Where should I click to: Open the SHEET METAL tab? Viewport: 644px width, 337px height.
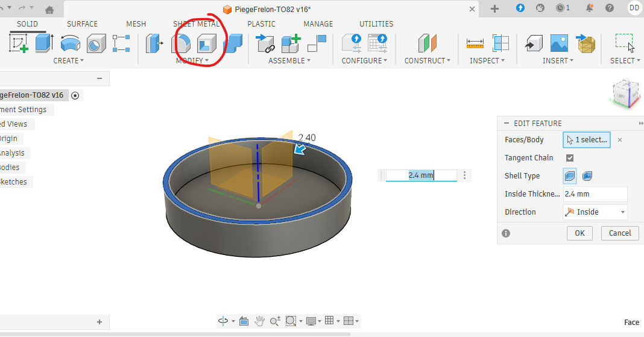(195, 24)
